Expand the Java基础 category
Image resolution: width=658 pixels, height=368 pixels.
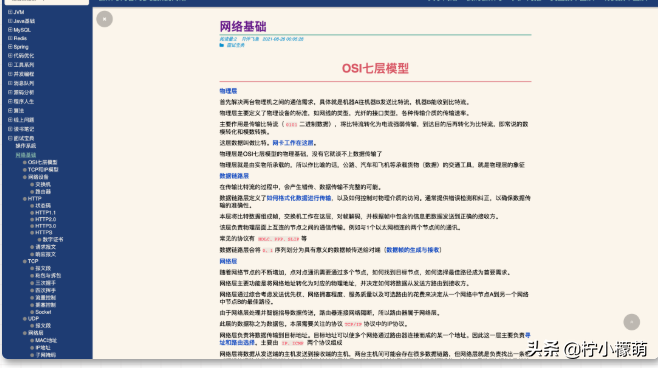10,21
